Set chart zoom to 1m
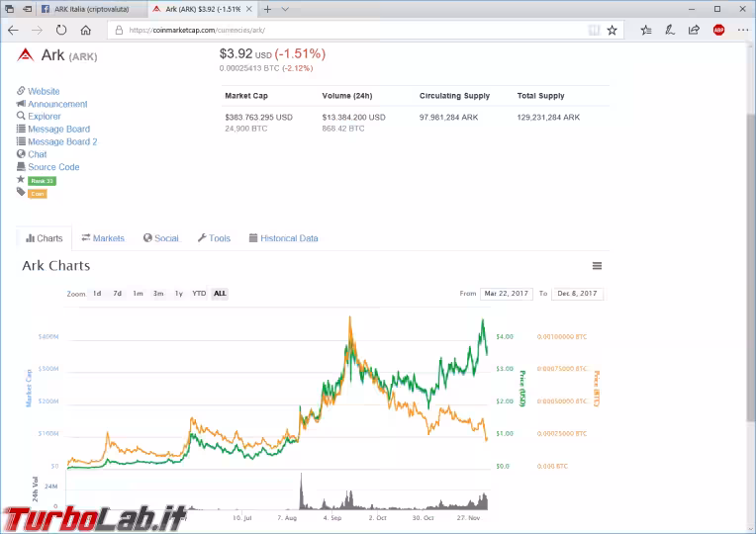The width and height of the screenshot is (756, 534). tap(138, 294)
